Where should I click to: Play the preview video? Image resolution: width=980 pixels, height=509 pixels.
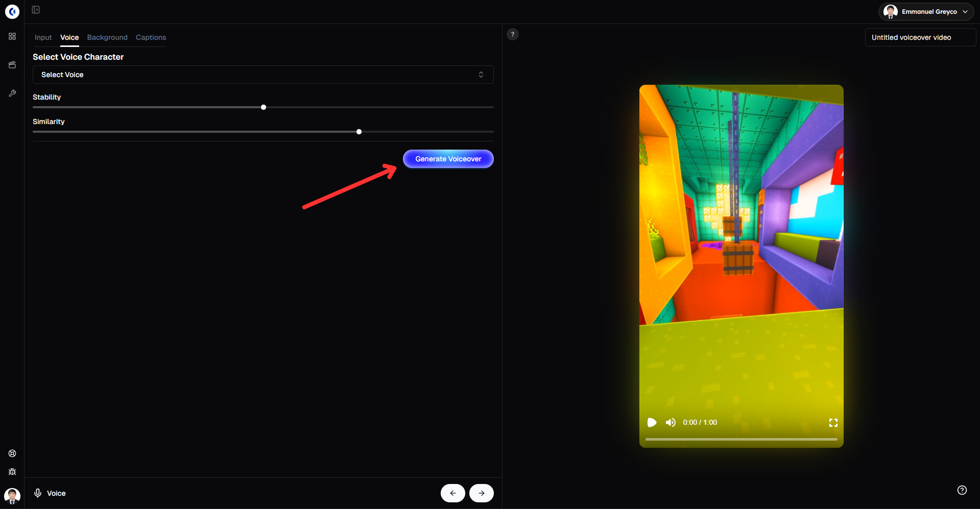pyautogui.click(x=652, y=422)
